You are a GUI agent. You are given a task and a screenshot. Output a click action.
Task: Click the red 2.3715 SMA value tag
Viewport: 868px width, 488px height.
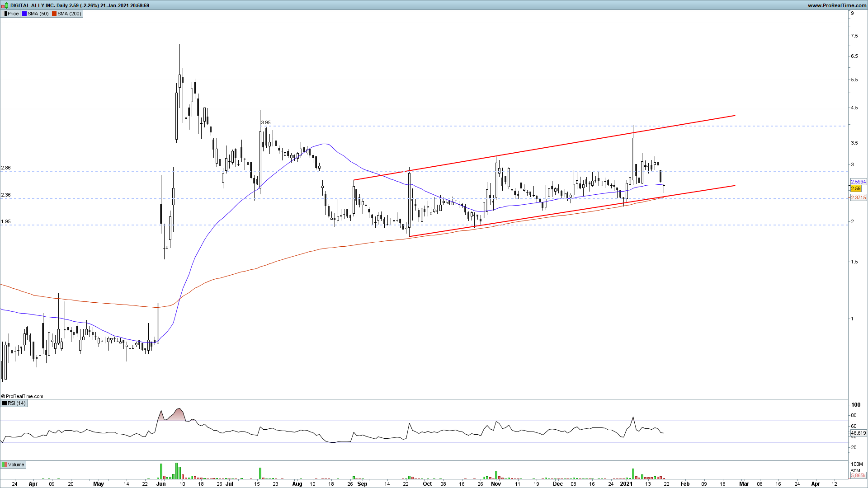coord(858,197)
